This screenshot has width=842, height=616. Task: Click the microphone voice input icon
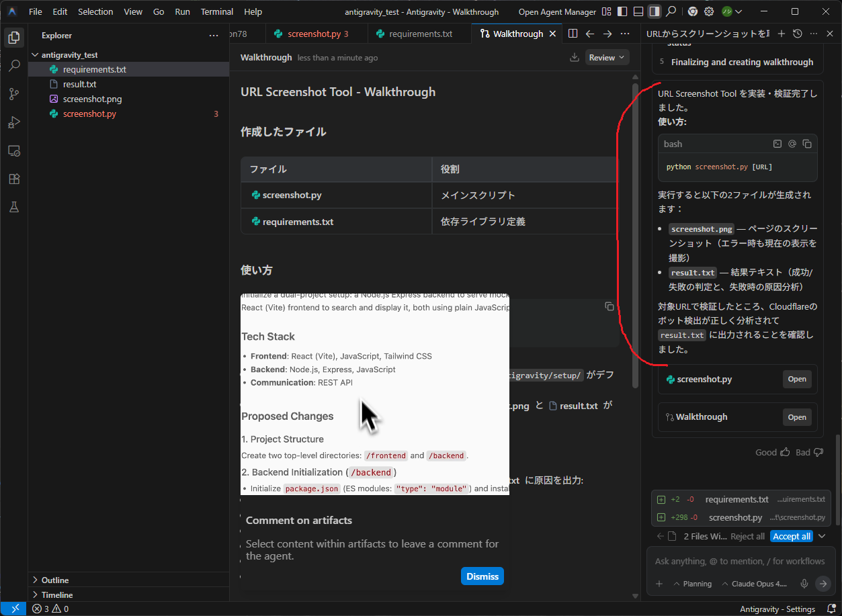tap(804, 584)
